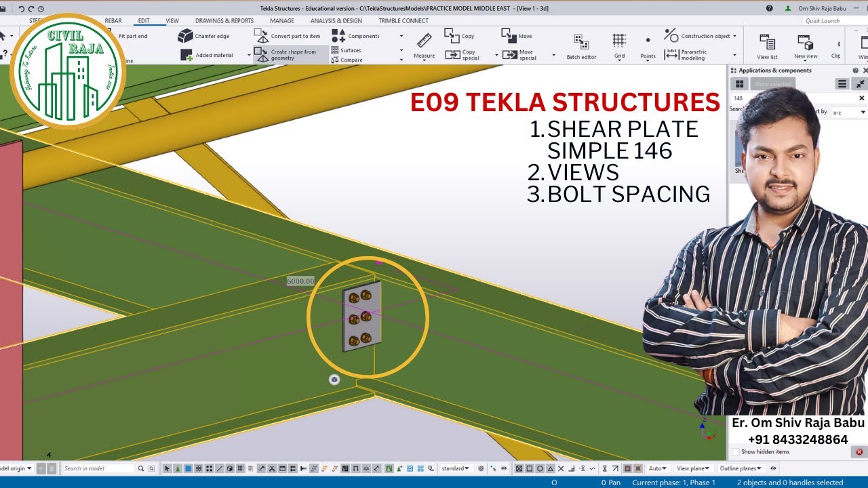Open the Batch editor
The height and width of the screenshot is (488, 868).
pos(581,47)
